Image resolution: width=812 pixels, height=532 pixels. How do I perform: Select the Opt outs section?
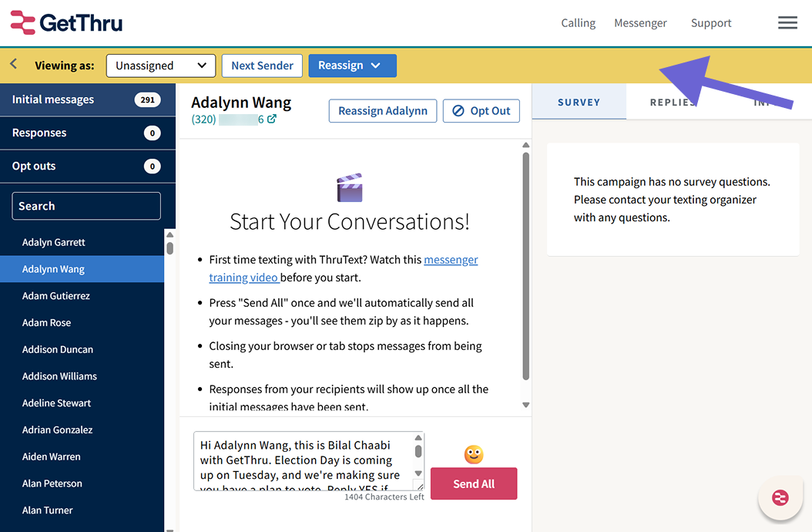pos(88,166)
